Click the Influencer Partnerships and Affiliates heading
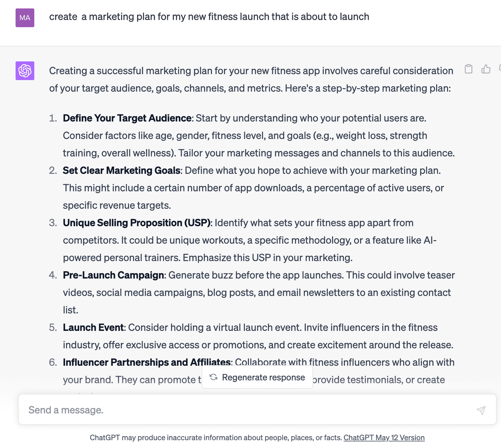This screenshot has width=501, height=448. click(x=147, y=362)
